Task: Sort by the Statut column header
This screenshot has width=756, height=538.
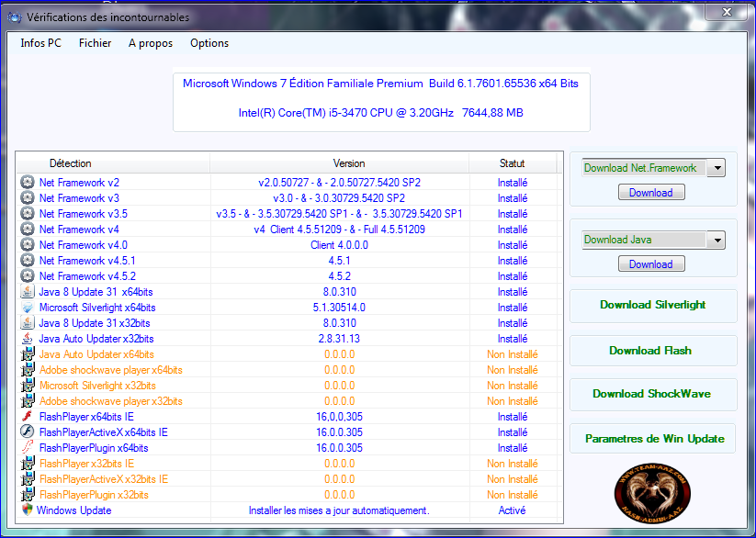Action: [512, 163]
